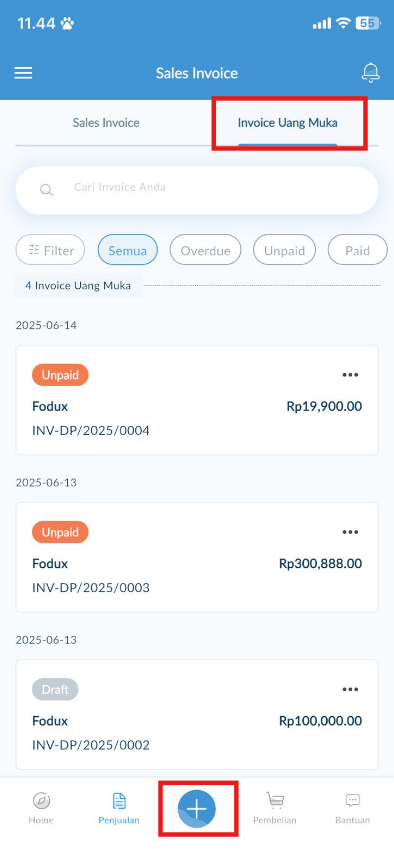Open notifications bell

[370, 73]
